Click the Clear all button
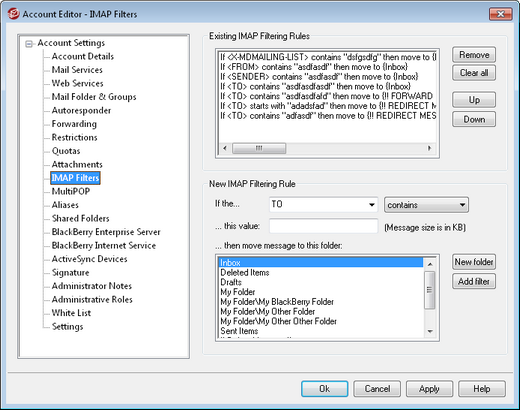Image resolution: width=520 pixels, height=410 pixels. [x=474, y=73]
